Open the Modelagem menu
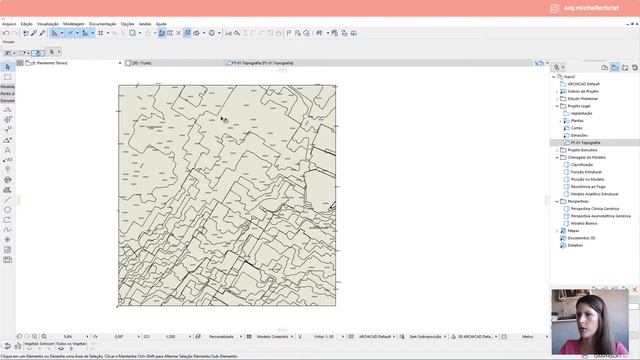Image resolution: width=640 pixels, height=360 pixels. (x=74, y=24)
